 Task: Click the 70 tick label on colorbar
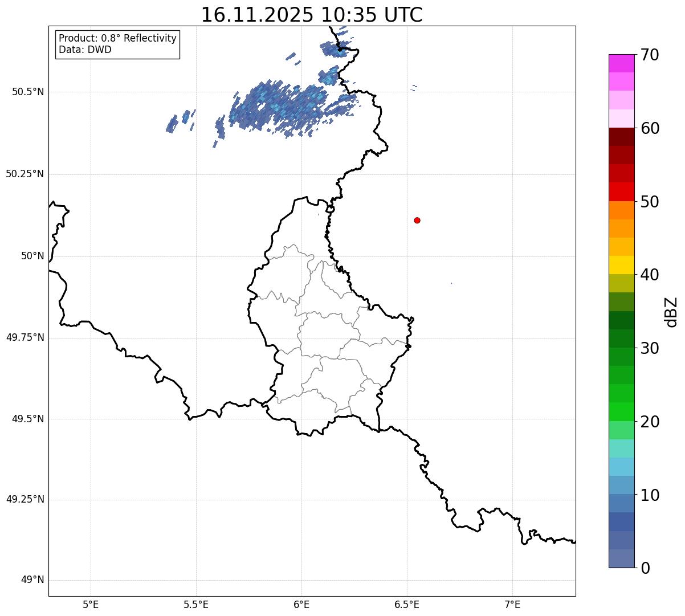pos(650,55)
